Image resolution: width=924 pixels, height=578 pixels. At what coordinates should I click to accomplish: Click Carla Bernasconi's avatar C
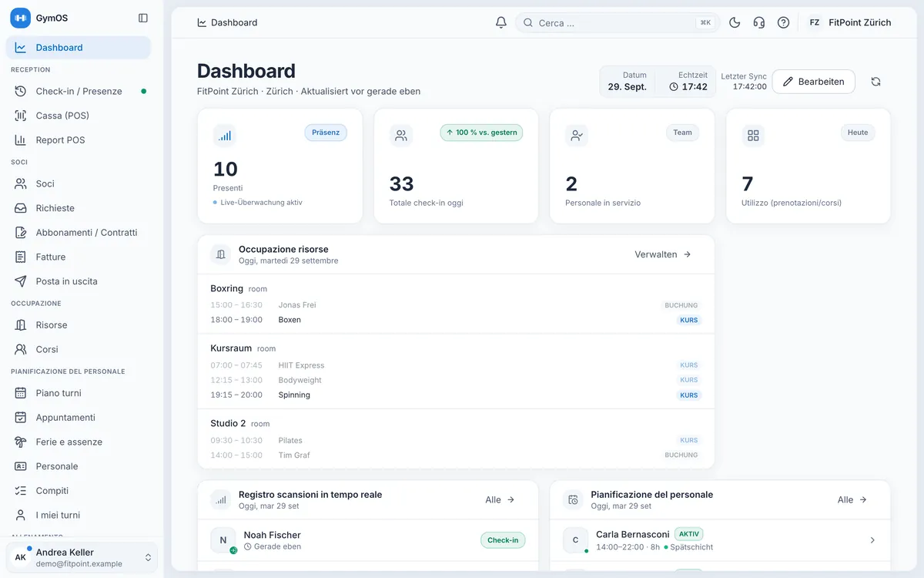pyautogui.click(x=575, y=540)
